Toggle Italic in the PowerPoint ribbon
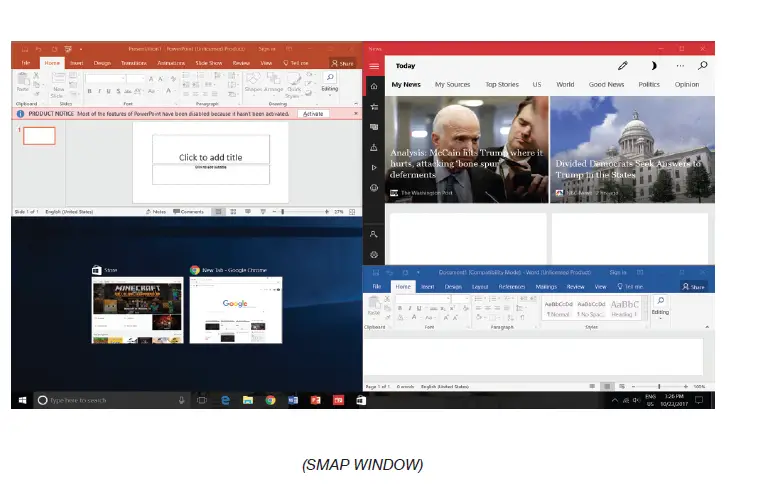 tap(99, 91)
